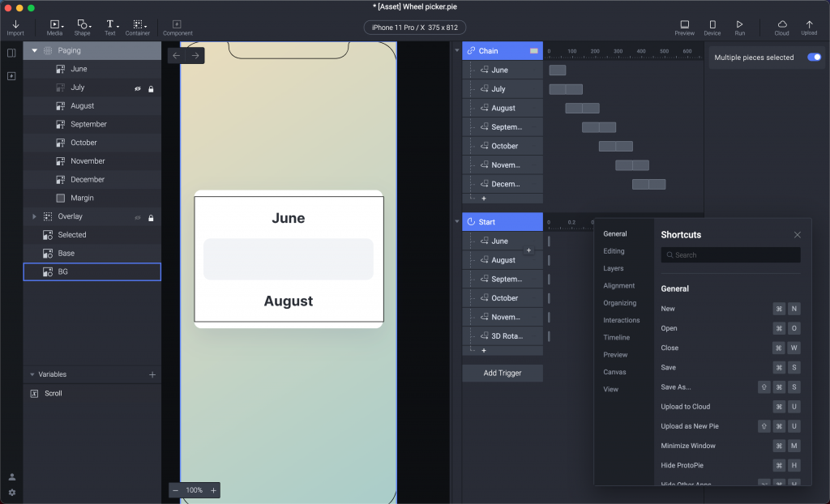
Task: Open the Timeline shortcuts category
Action: pyautogui.click(x=617, y=337)
